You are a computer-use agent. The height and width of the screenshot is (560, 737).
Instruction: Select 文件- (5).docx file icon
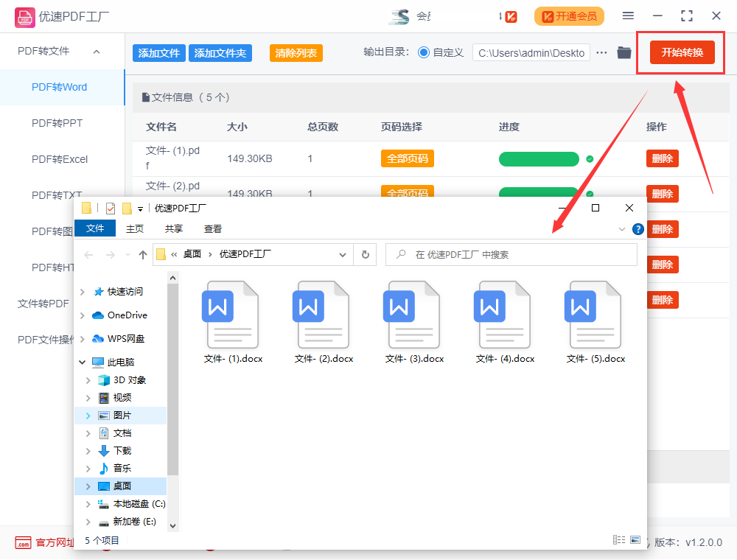point(593,315)
